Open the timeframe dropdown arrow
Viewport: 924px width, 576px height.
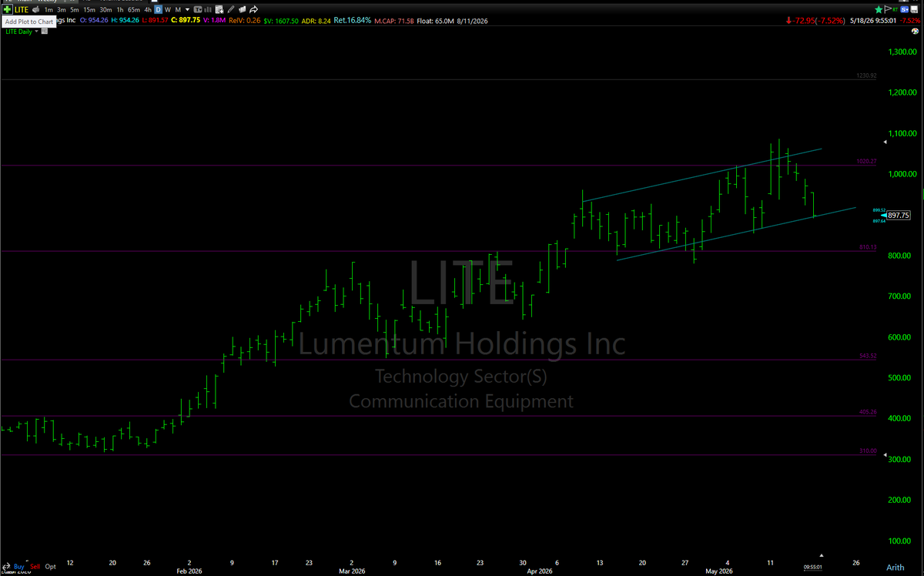click(187, 10)
